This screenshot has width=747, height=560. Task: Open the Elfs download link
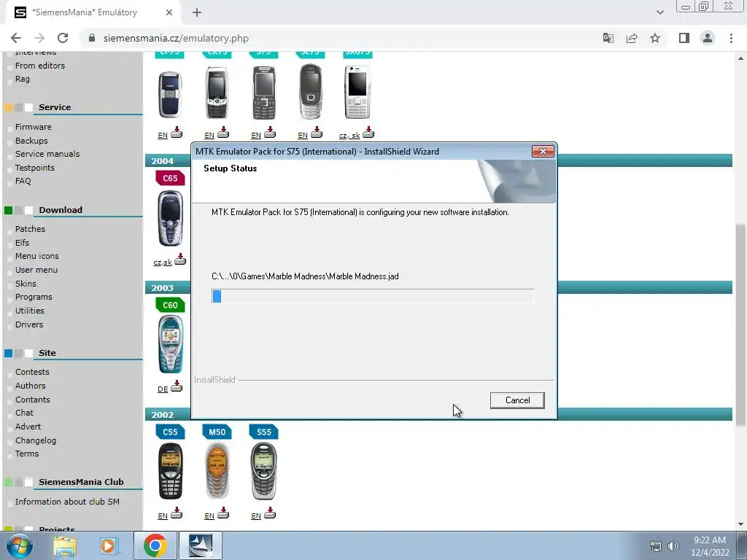[x=22, y=243]
